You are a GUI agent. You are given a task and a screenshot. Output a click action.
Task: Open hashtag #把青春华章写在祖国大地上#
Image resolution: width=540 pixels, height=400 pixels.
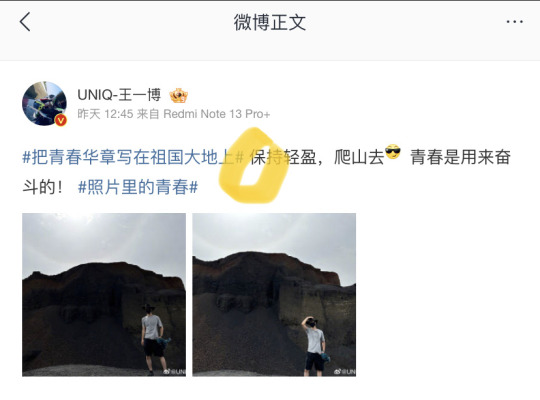pyautogui.click(x=133, y=157)
